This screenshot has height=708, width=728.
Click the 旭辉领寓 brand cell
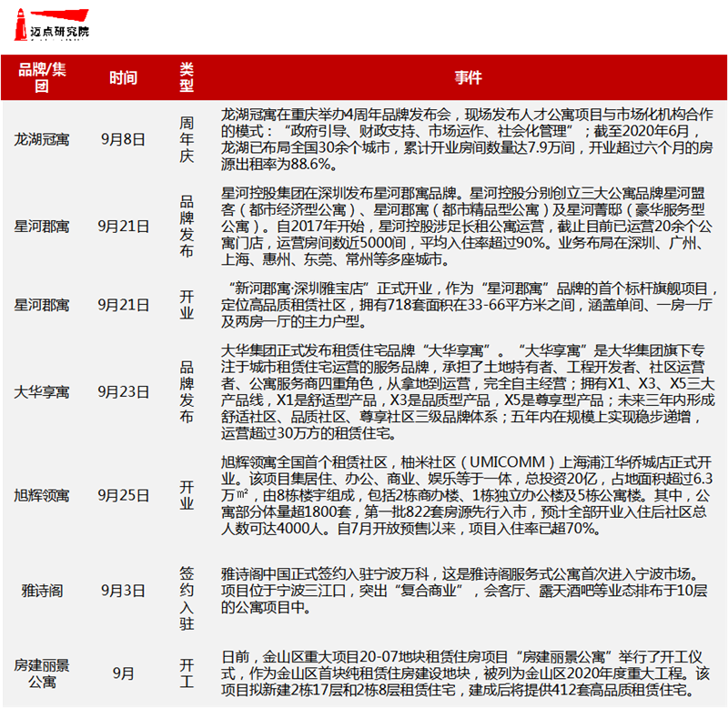[41, 495]
